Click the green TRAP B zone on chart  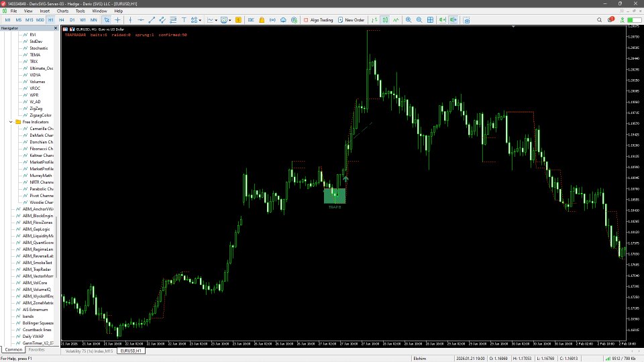pos(335,196)
